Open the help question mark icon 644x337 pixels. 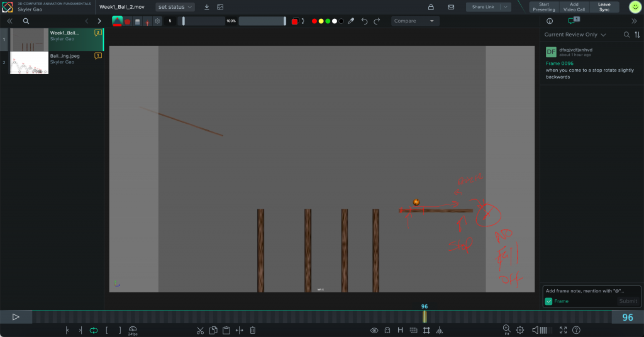(576, 330)
